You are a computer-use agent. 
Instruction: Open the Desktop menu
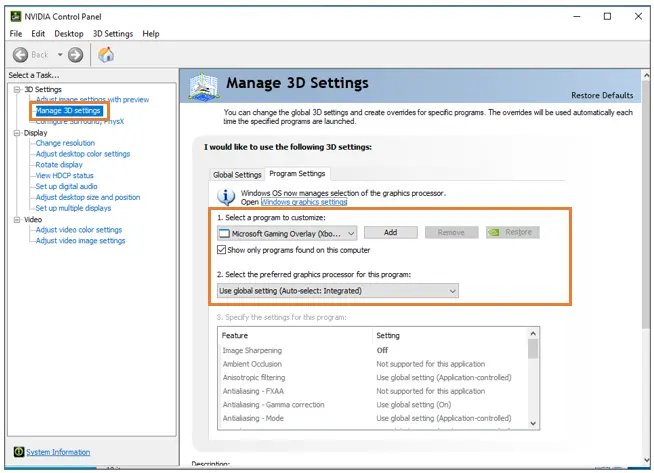point(69,34)
